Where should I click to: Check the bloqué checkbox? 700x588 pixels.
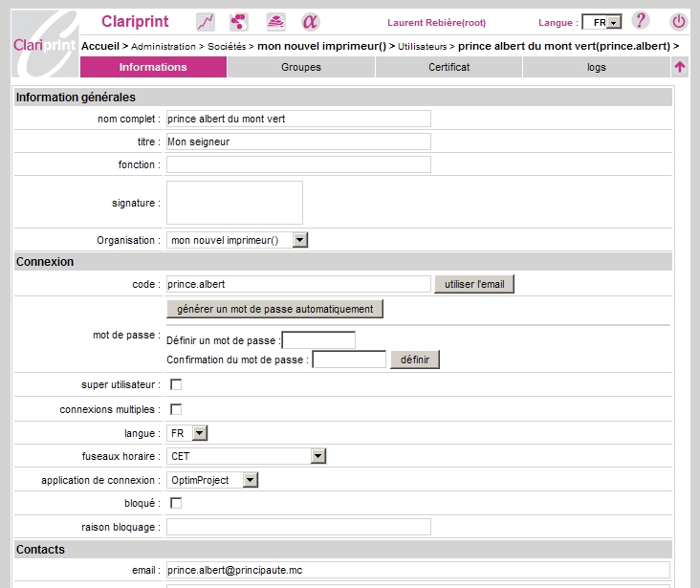(176, 503)
